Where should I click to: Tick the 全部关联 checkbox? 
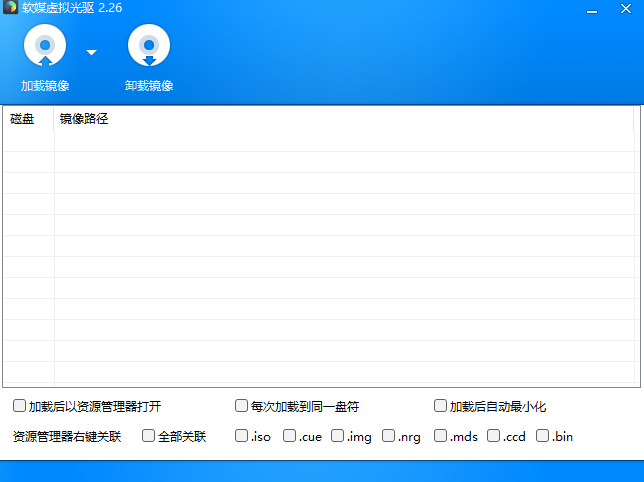click(x=148, y=436)
